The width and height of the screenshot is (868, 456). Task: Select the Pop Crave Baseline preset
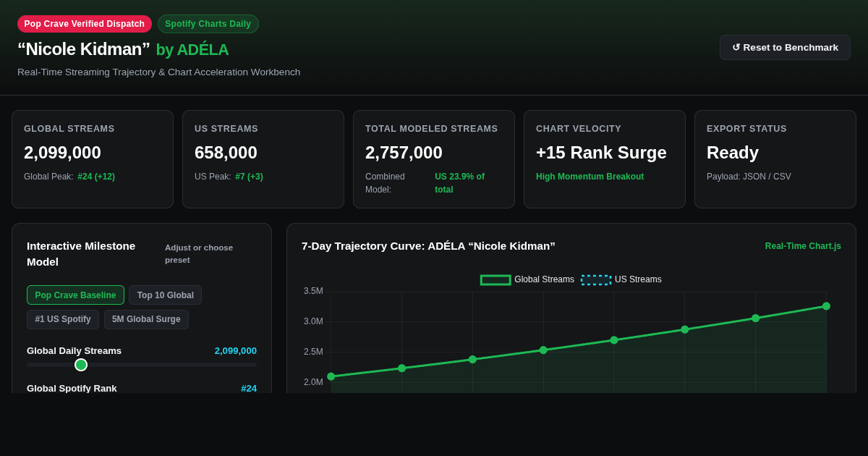[x=75, y=295]
